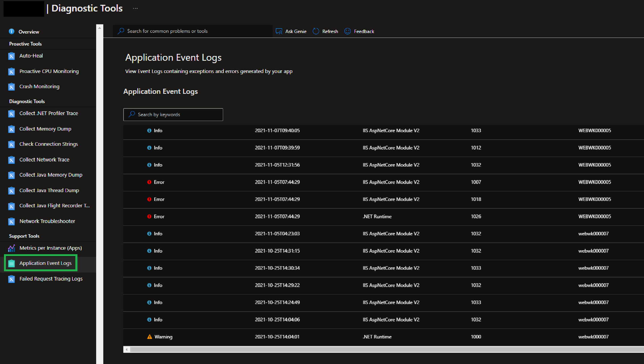Click the Collect Java Thread Dump icon
Image resolution: width=644 pixels, height=364 pixels.
(11, 191)
